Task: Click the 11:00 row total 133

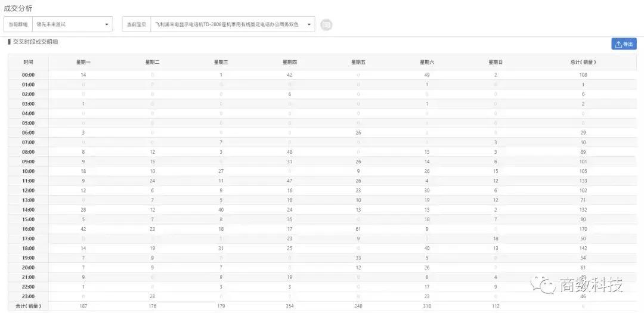Action: tap(583, 181)
